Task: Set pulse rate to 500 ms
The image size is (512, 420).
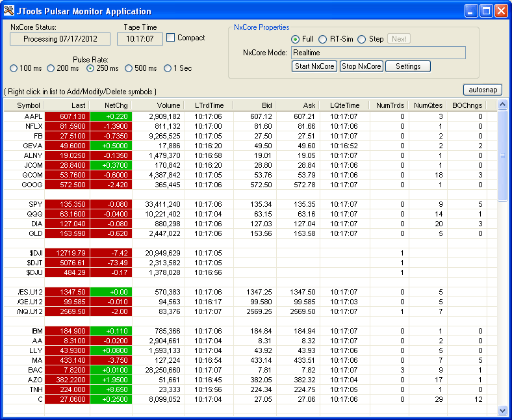Action: point(129,68)
